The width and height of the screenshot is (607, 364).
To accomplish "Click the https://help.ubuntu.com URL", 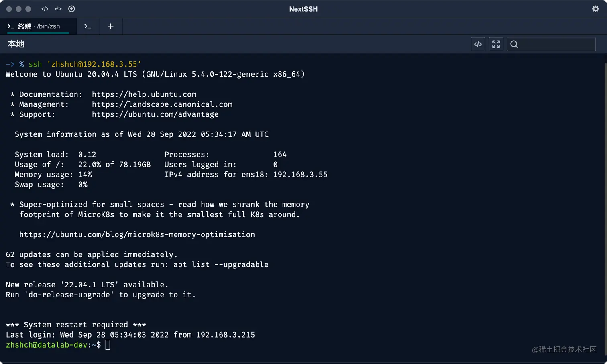I will (144, 94).
